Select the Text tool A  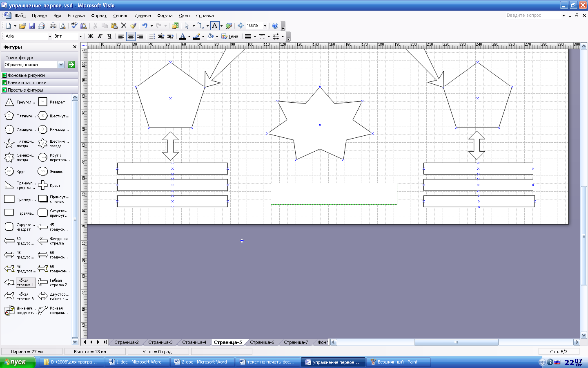(x=215, y=26)
